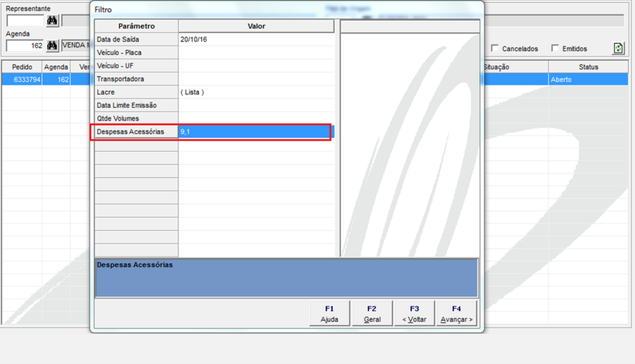Toggle the Cancelados checkbox
The width and height of the screenshot is (635, 364).
pos(495,48)
